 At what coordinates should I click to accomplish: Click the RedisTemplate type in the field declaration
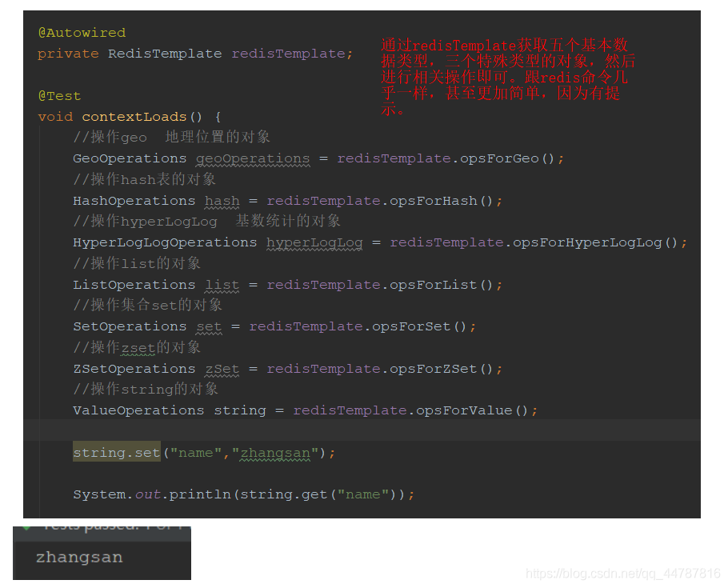(x=165, y=54)
